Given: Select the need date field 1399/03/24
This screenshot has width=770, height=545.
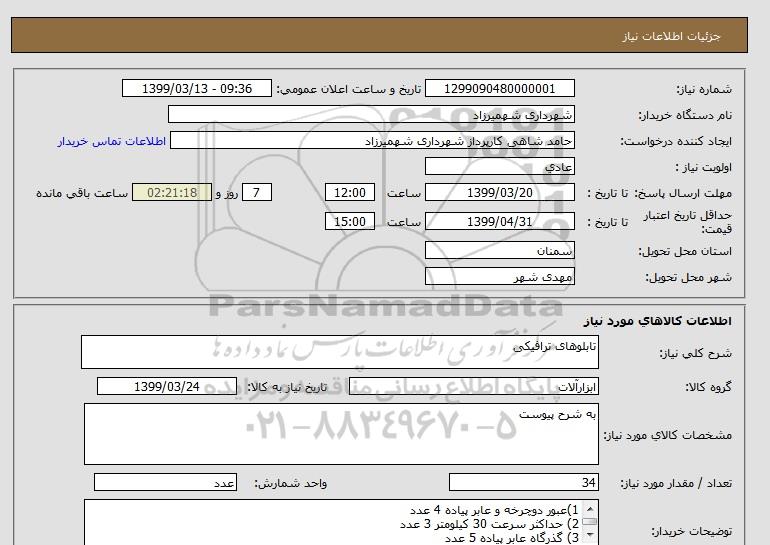Looking at the screenshot, I should click(167, 386).
